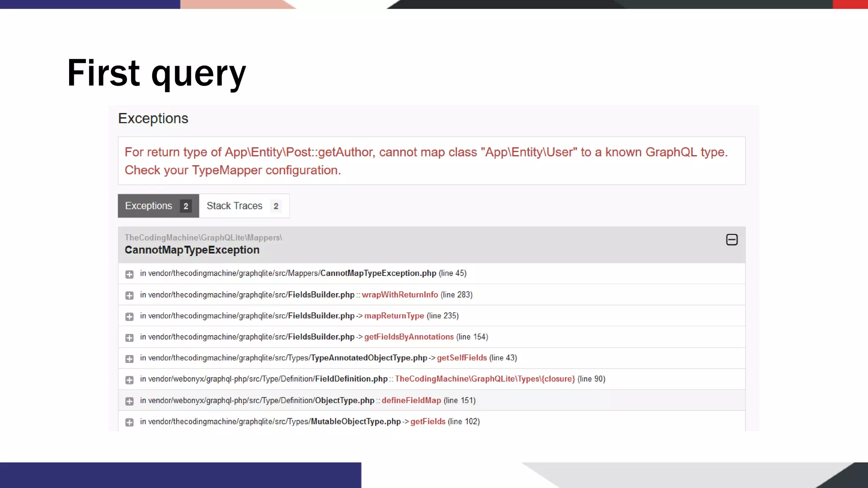Click the mapReturnType method link
868x488 pixels.
(x=394, y=316)
